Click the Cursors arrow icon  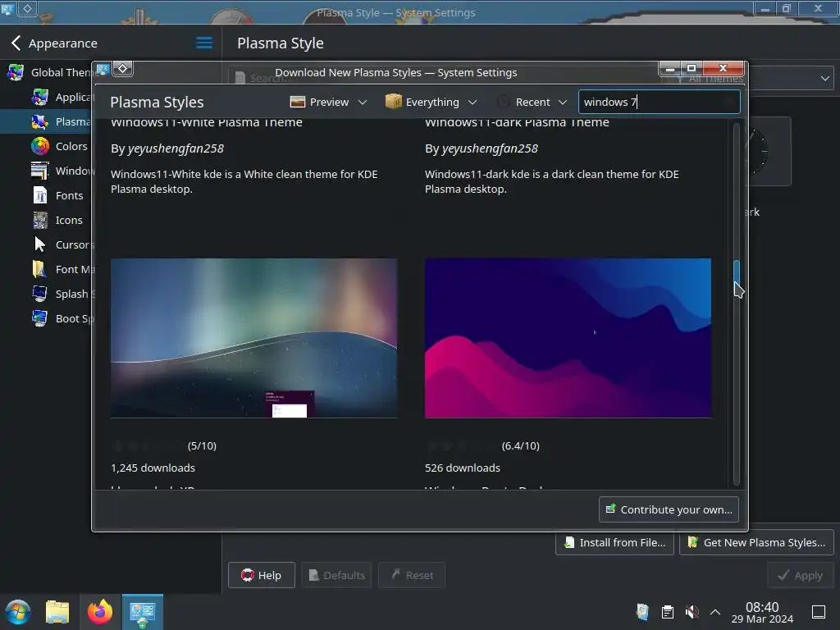[40, 244]
